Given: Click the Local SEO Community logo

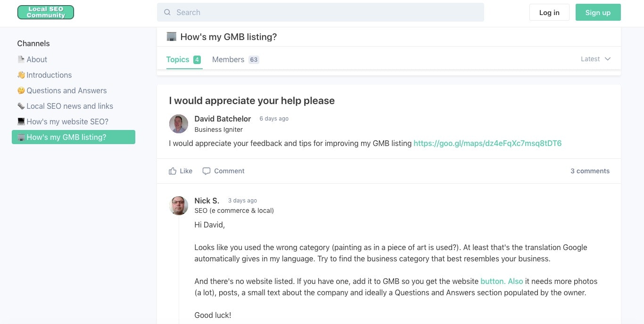Looking at the screenshot, I should [45, 12].
